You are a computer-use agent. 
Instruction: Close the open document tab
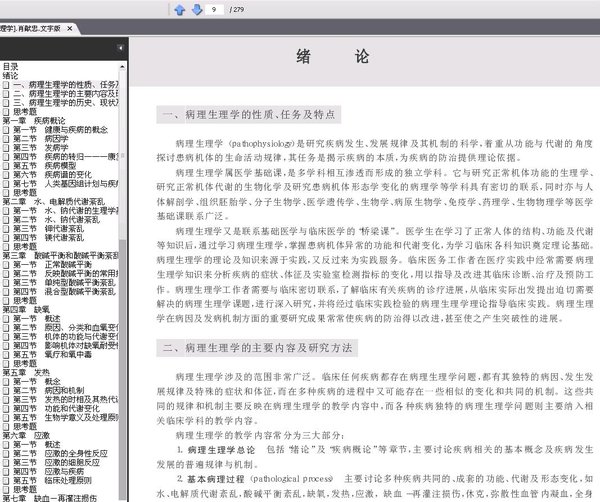[x=70, y=28]
